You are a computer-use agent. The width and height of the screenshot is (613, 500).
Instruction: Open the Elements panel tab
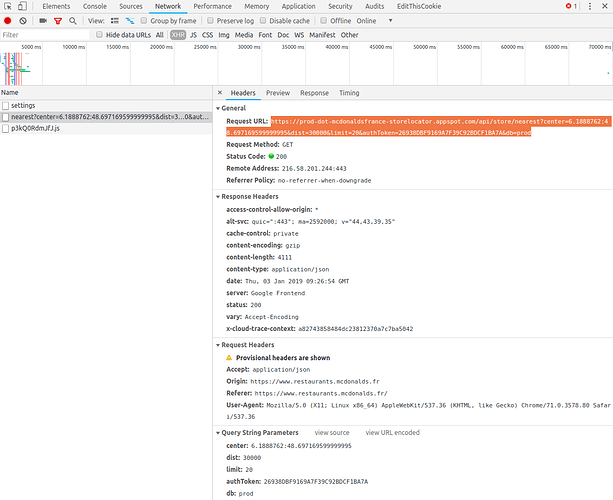pos(56,6)
